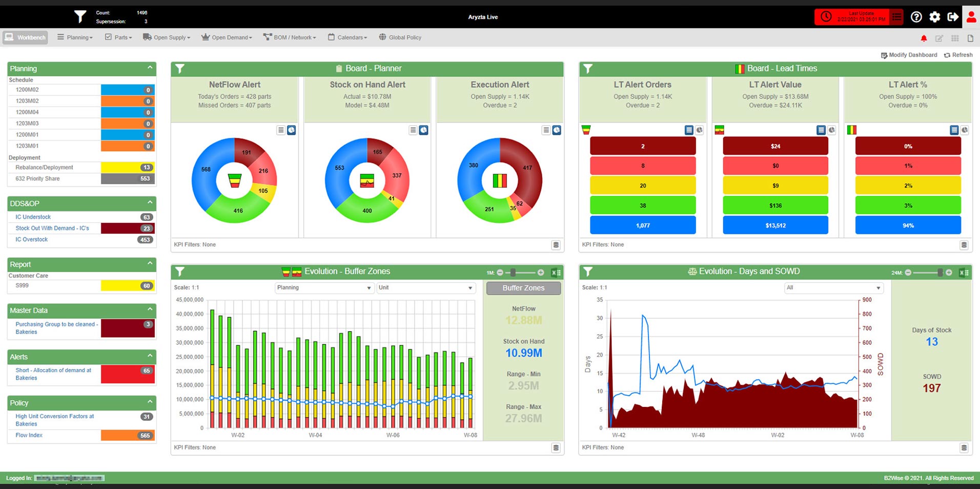
Task: Click Modify Dashboard
Action: 909,55
